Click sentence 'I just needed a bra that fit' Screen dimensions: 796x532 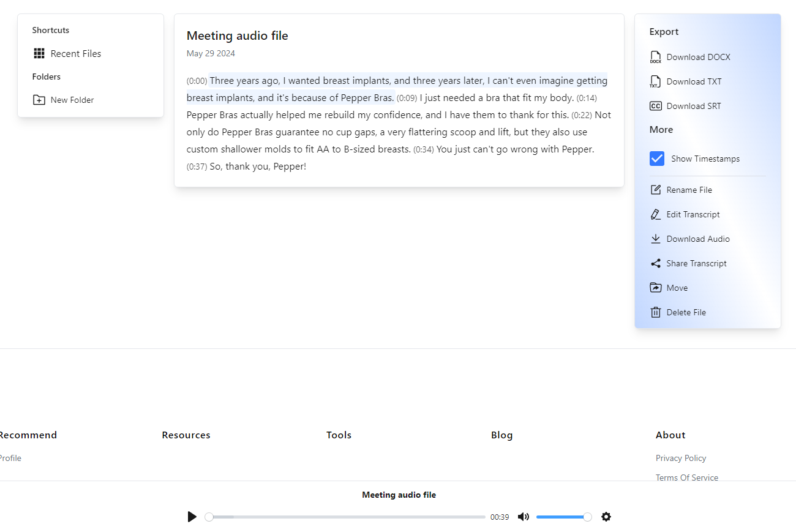(497, 98)
